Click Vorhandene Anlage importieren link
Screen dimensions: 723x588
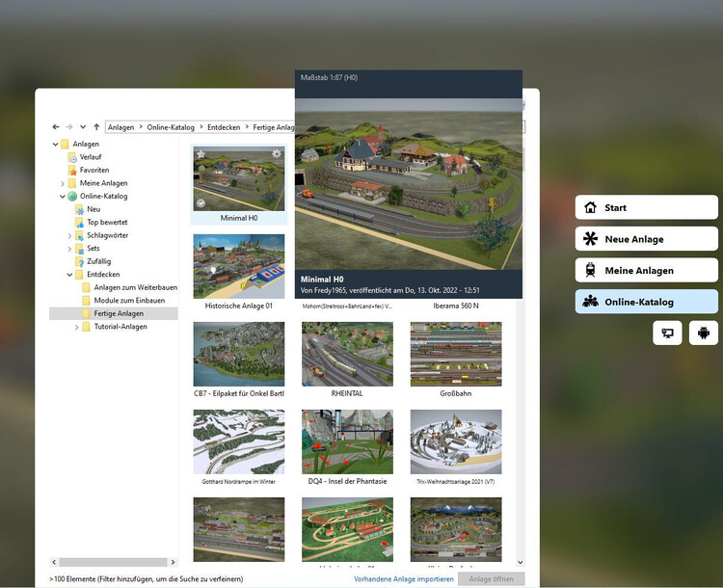tap(404, 578)
